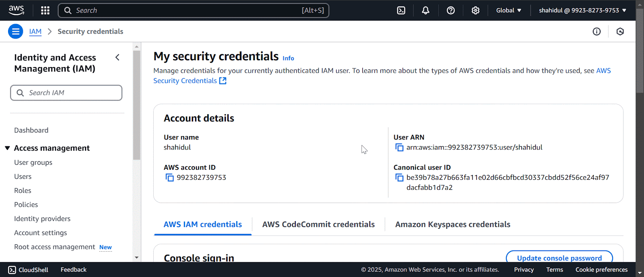Click the AWS logo home icon
The image size is (644, 277).
(17, 10)
